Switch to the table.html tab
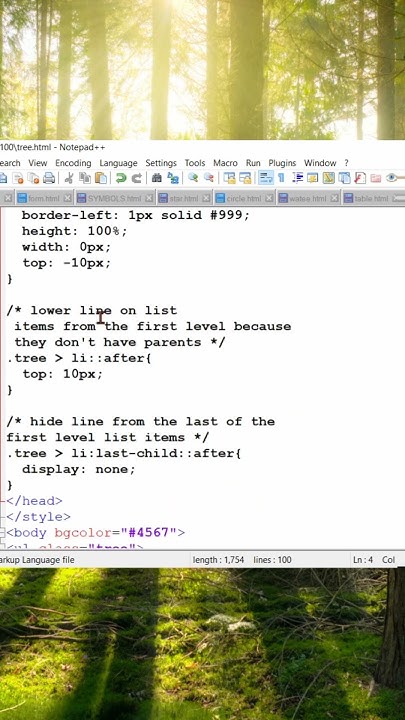Screen dimensions: 405x720 [371, 199]
